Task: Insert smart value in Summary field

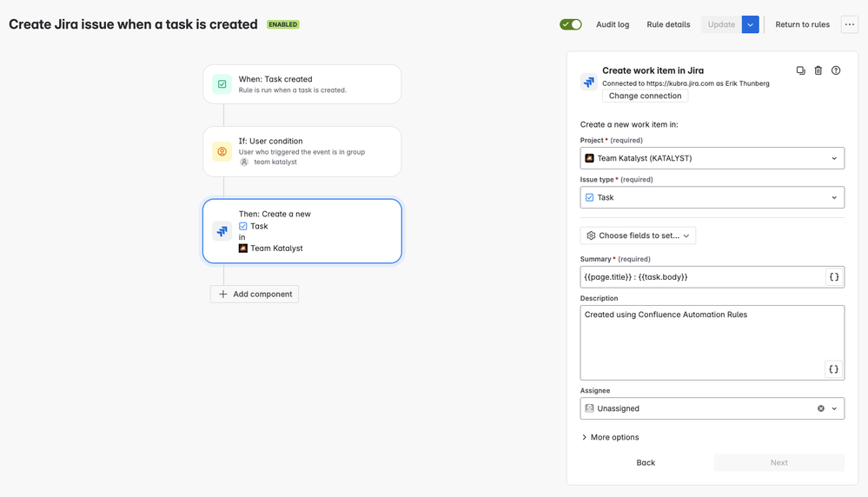Action: point(833,276)
